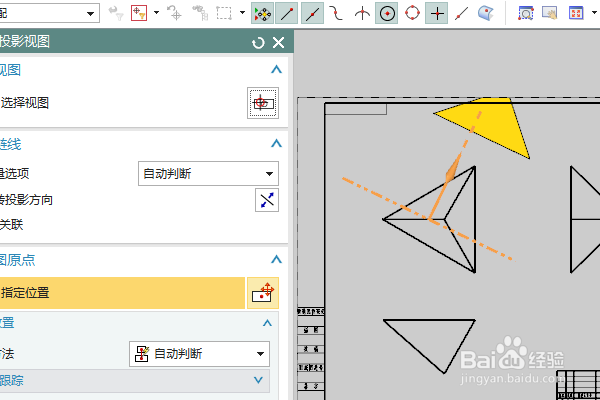Toggle Quadrant Point snap

[x=412, y=13]
